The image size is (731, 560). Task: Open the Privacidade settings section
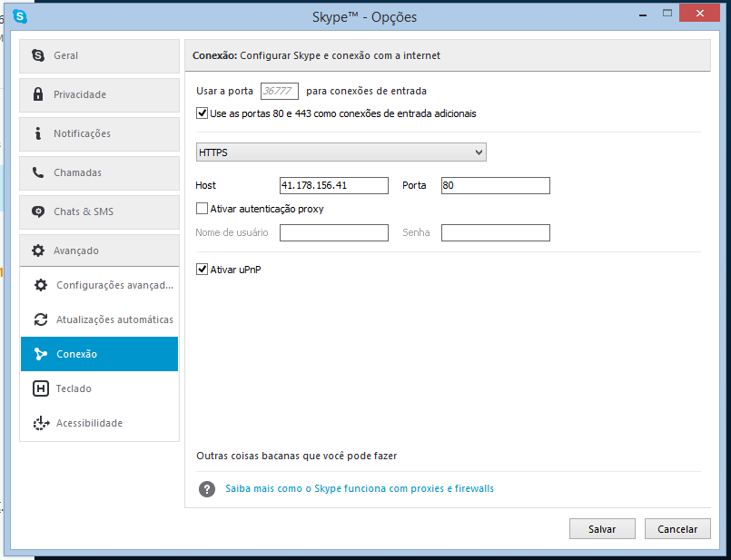pyautogui.click(x=99, y=95)
